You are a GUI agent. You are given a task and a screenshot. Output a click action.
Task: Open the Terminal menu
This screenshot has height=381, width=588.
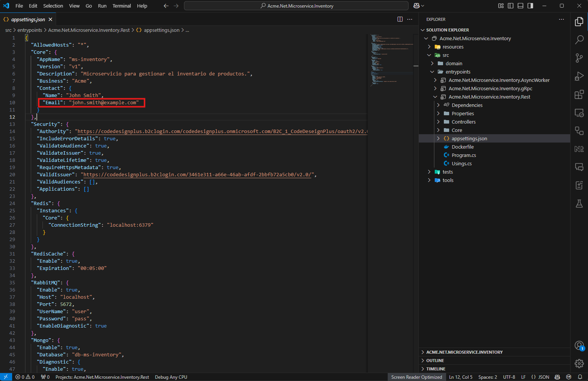tap(121, 6)
